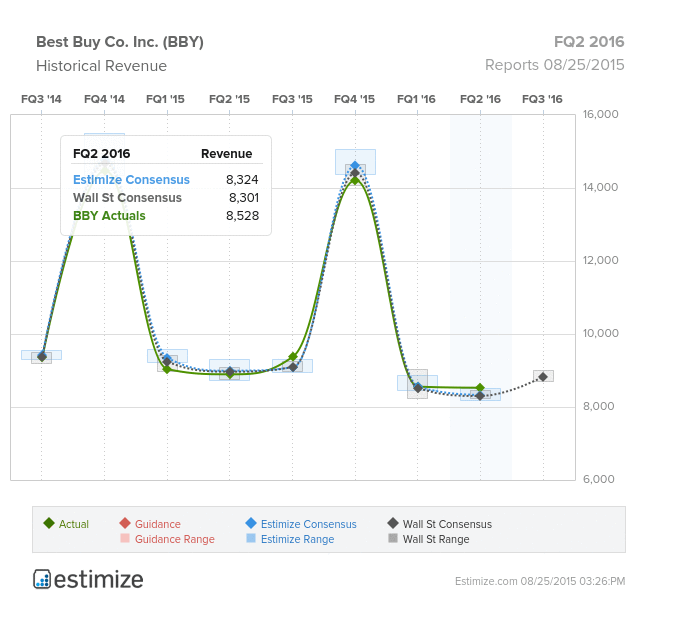Select the FQ2 '15 quarter label
The image size is (675, 620).
coord(229,99)
